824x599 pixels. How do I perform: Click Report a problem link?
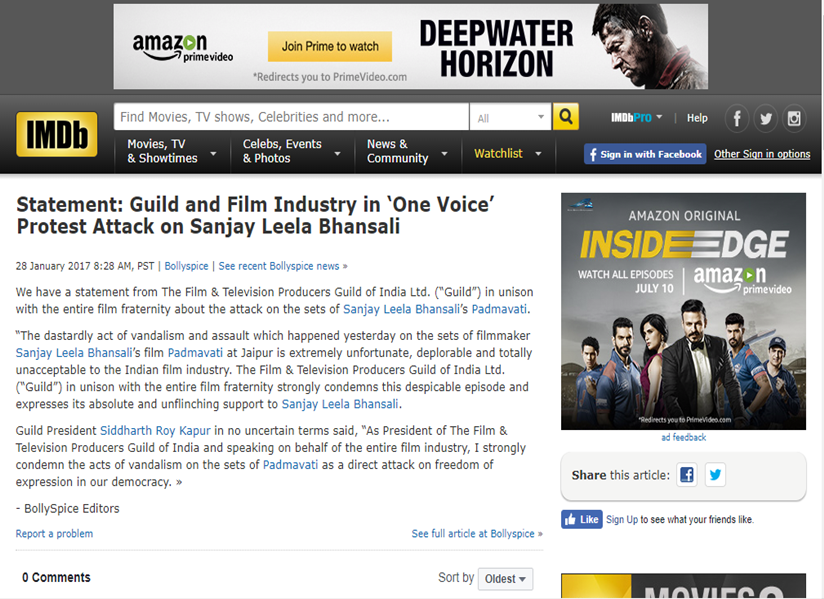[54, 533]
